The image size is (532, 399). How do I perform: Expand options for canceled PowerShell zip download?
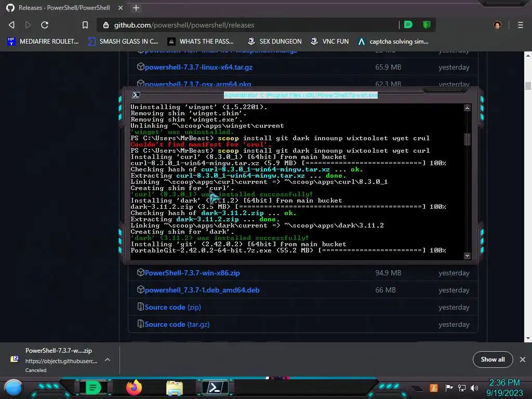(x=108, y=360)
